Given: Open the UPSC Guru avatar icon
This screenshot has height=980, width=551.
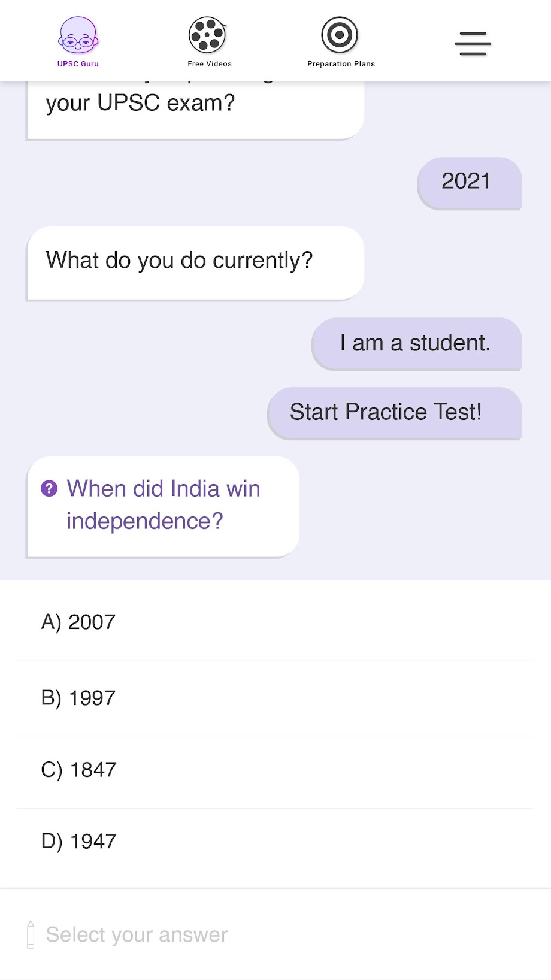Looking at the screenshot, I should pyautogui.click(x=78, y=35).
